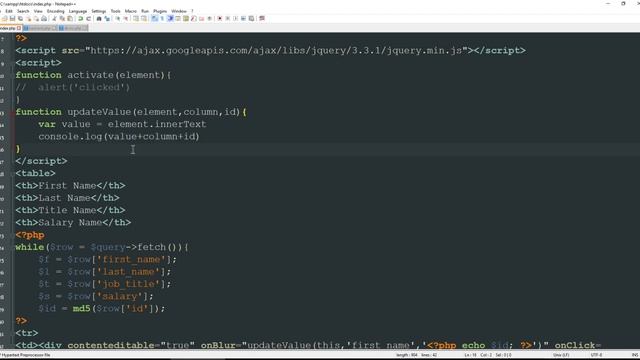Click the 'Ln : 18' status entry

coord(470,355)
